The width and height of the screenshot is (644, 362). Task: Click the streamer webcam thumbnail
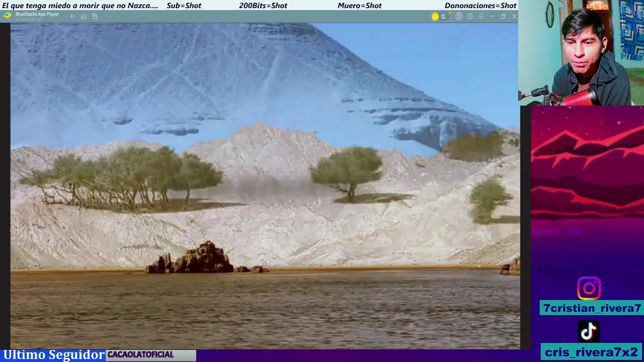pos(581,53)
